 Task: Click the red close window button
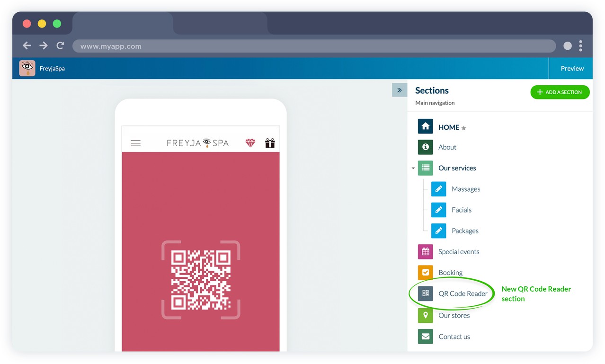pos(27,24)
